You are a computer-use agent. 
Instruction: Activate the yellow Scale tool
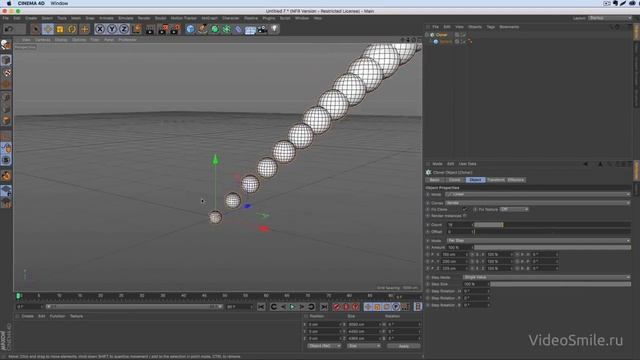click(60, 29)
